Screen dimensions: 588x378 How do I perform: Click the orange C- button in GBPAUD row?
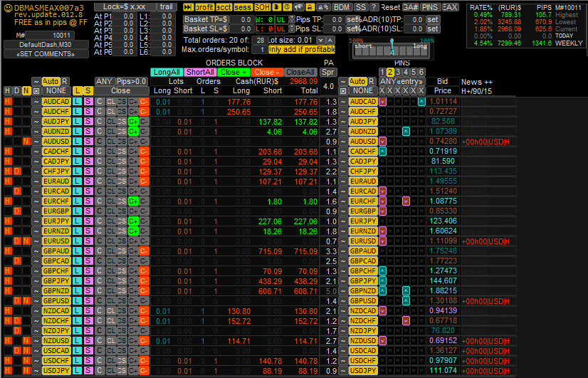144,251
